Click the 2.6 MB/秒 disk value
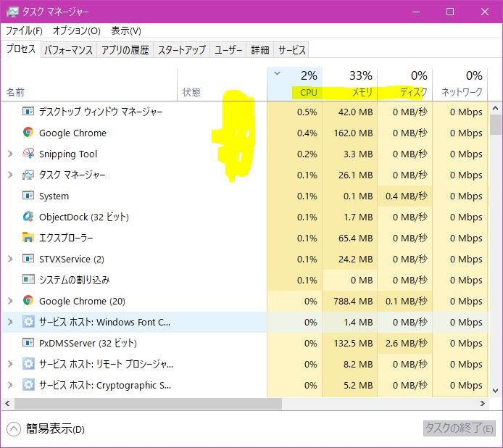The width and height of the screenshot is (503, 448). pyautogui.click(x=407, y=343)
